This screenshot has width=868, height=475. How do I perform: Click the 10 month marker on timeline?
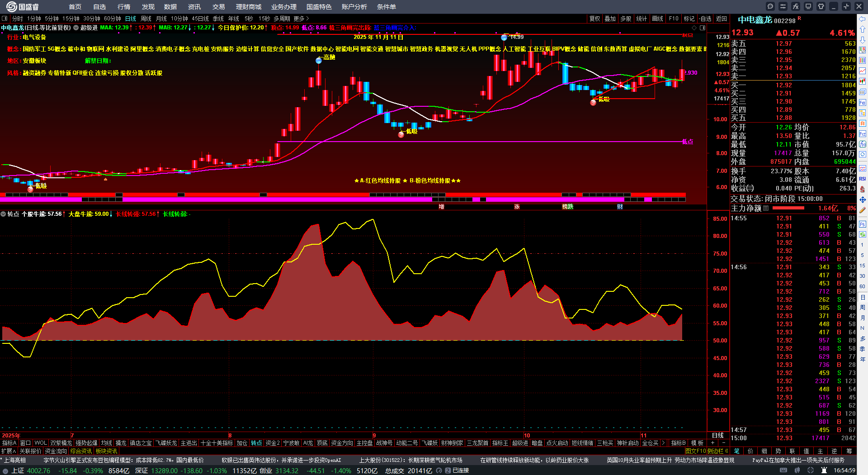click(x=527, y=436)
